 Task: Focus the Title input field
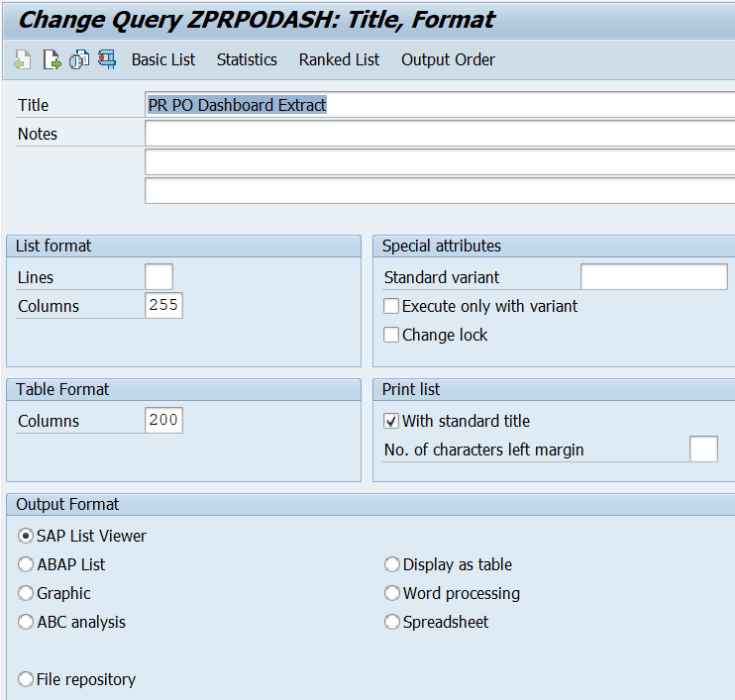(x=440, y=105)
